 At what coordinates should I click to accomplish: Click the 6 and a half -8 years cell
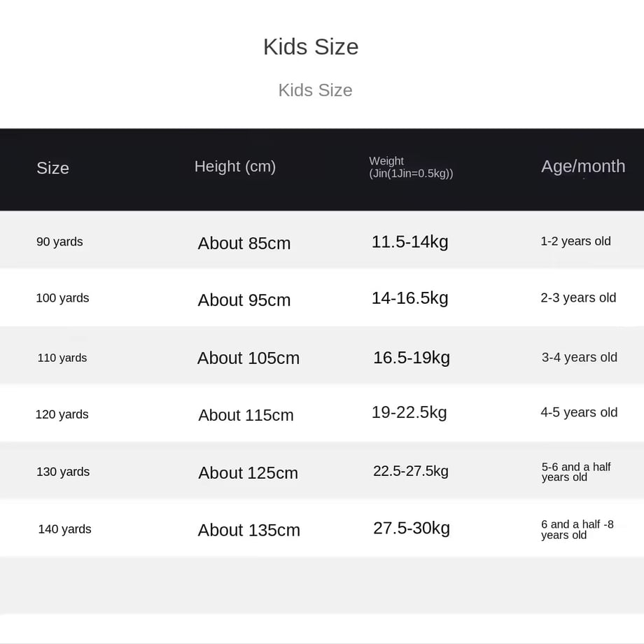[x=577, y=530]
